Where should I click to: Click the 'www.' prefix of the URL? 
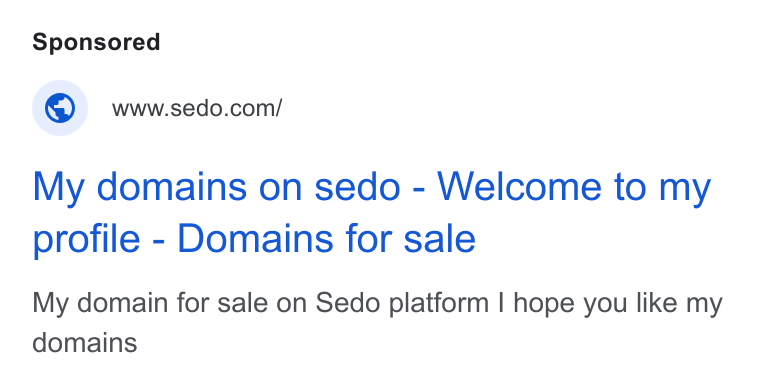141,110
